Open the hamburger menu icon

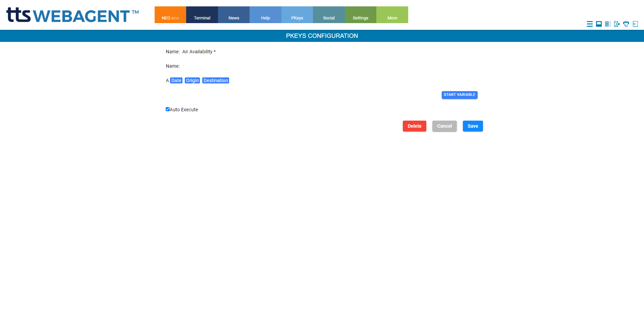[590, 24]
